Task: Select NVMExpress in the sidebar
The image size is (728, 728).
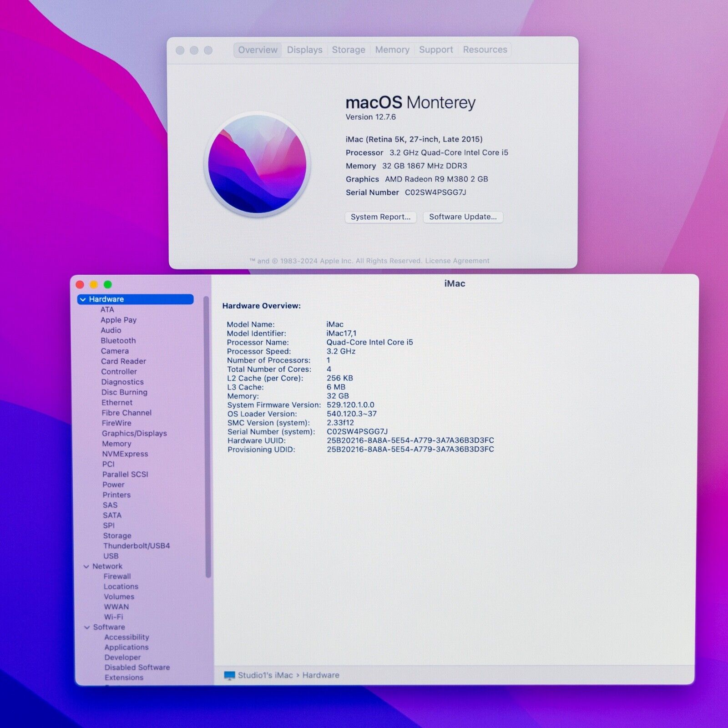Action: coord(125,454)
